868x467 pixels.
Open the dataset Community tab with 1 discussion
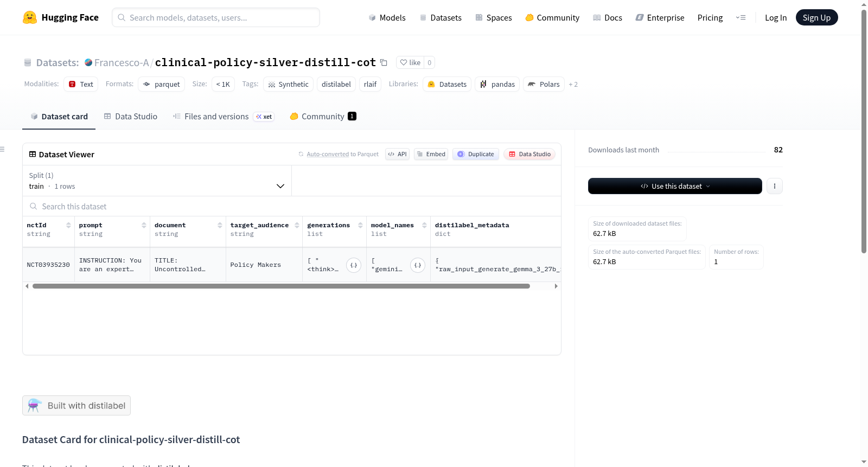click(x=323, y=117)
